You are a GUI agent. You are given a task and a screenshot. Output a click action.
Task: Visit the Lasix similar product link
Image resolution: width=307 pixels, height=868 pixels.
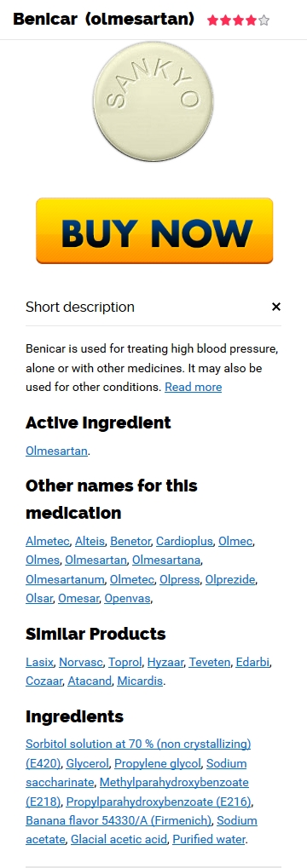(x=39, y=662)
